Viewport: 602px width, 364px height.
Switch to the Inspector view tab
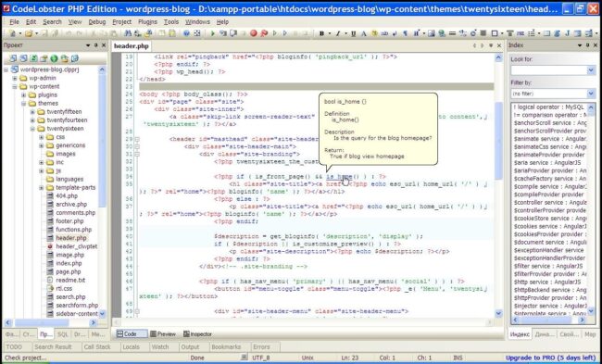click(x=197, y=334)
